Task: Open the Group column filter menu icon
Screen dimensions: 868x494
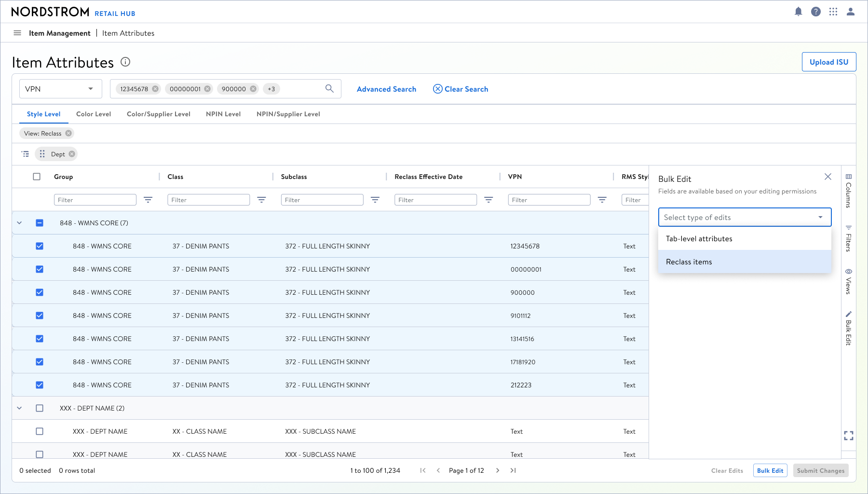Action: pos(148,200)
